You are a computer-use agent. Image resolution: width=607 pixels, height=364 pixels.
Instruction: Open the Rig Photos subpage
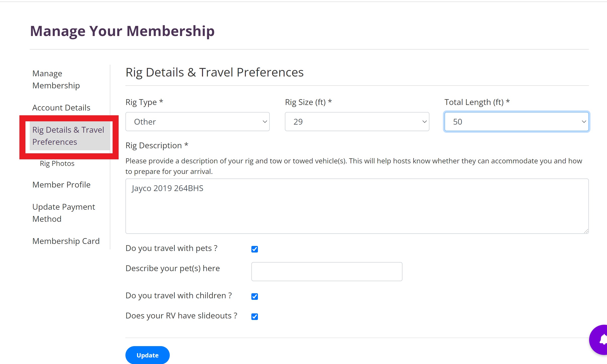coord(57,164)
